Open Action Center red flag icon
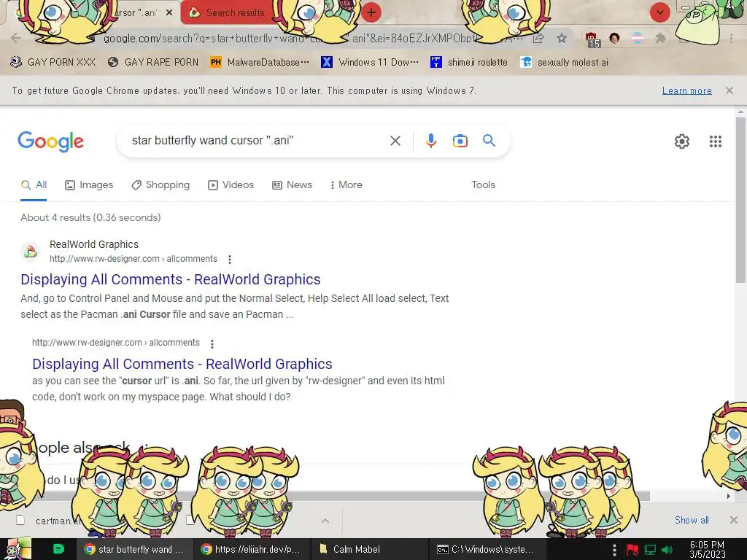 pyautogui.click(x=632, y=550)
